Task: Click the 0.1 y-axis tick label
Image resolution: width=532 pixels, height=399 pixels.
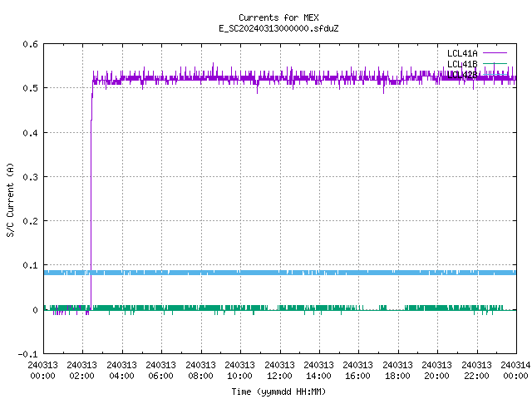Action: (x=30, y=265)
